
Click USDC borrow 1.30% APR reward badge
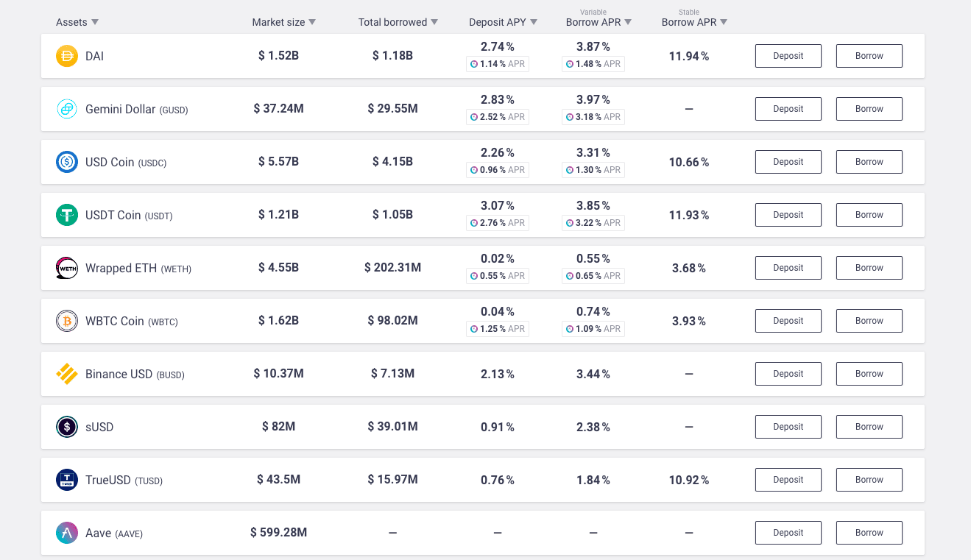(593, 170)
